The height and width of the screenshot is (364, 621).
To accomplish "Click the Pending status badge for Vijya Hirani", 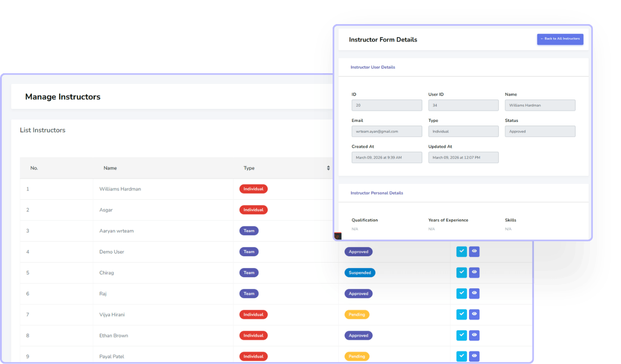I will tap(356, 314).
